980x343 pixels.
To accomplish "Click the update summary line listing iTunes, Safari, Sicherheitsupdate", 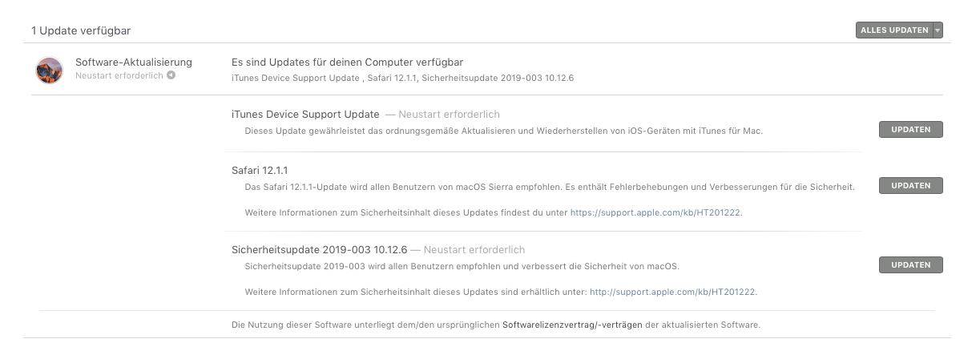I will click(x=402, y=78).
